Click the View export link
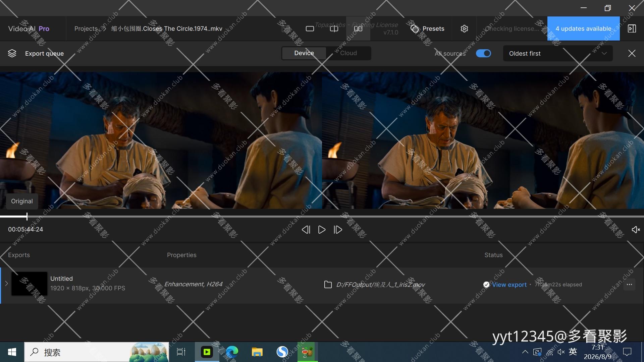Image resolution: width=644 pixels, height=362 pixels. 509,285
